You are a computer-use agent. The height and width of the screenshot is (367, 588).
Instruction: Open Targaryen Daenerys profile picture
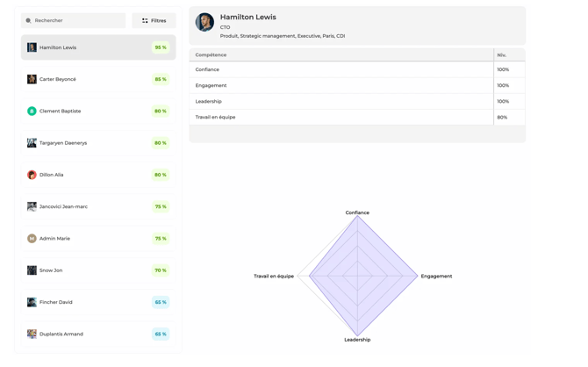click(32, 143)
